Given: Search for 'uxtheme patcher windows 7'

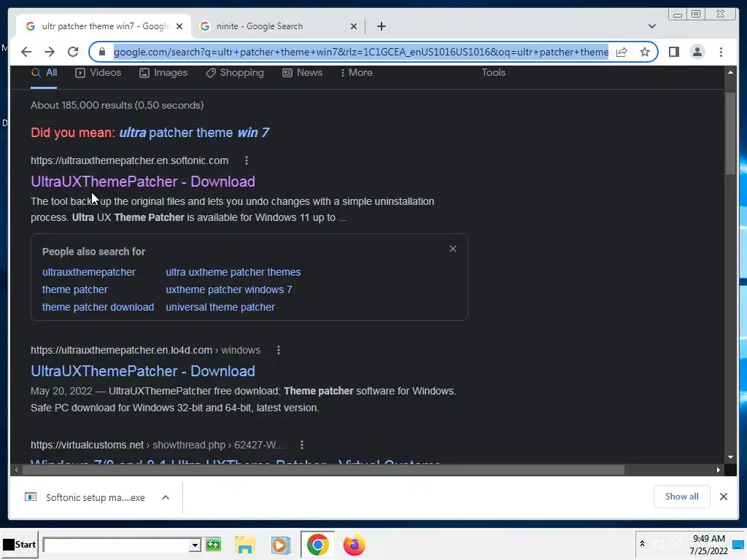Looking at the screenshot, I should [228, 290].
